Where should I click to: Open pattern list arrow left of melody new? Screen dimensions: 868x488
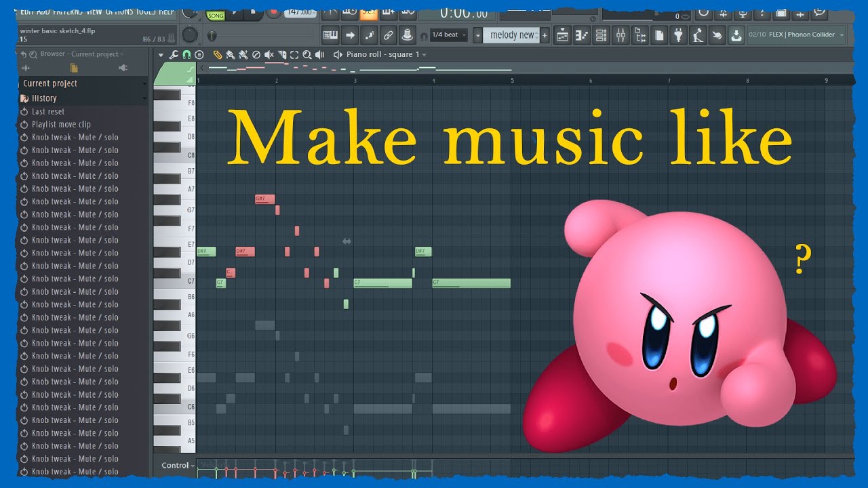(x=477, y=35)
